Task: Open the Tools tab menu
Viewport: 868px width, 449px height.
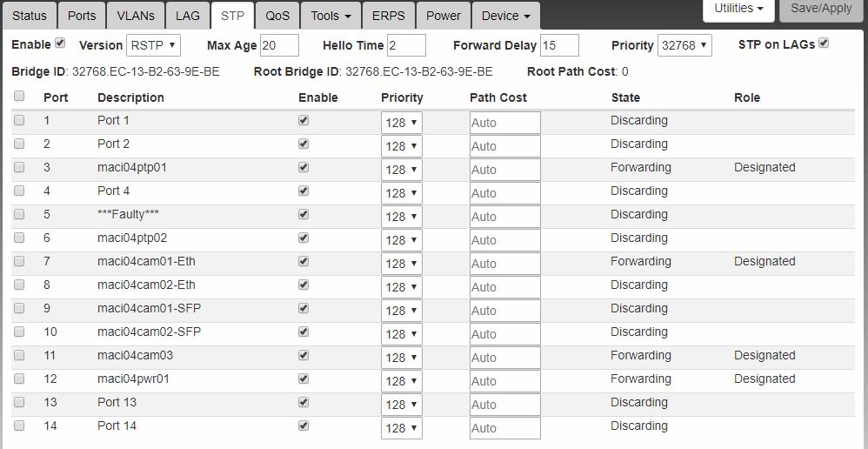Action: pos(331,16)
